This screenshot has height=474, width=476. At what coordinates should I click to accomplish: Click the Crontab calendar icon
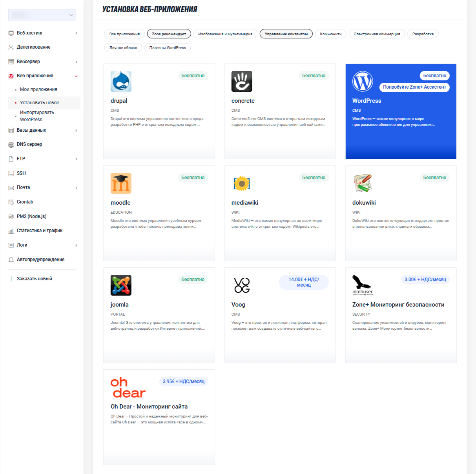point(11,202)
